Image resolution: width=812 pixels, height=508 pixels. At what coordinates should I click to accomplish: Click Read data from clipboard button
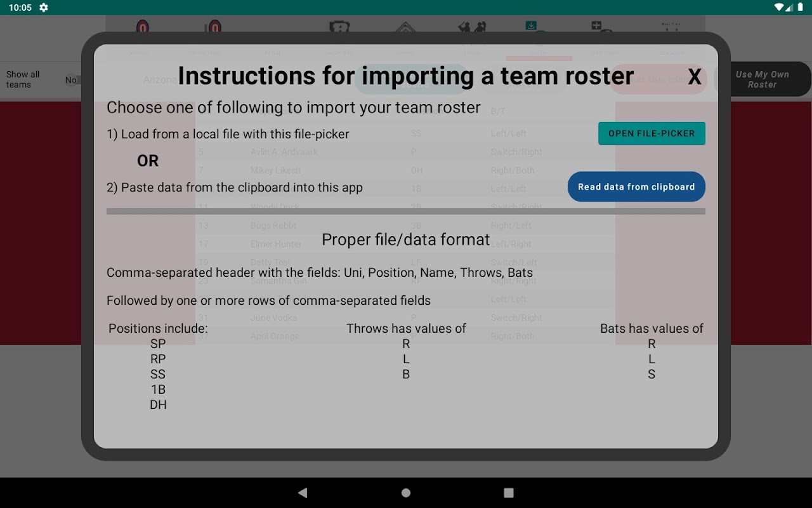click(636, 187)
